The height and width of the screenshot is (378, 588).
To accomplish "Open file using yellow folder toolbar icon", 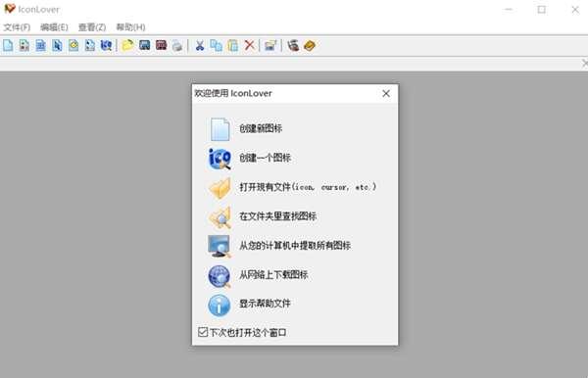I will click(127, 45).
